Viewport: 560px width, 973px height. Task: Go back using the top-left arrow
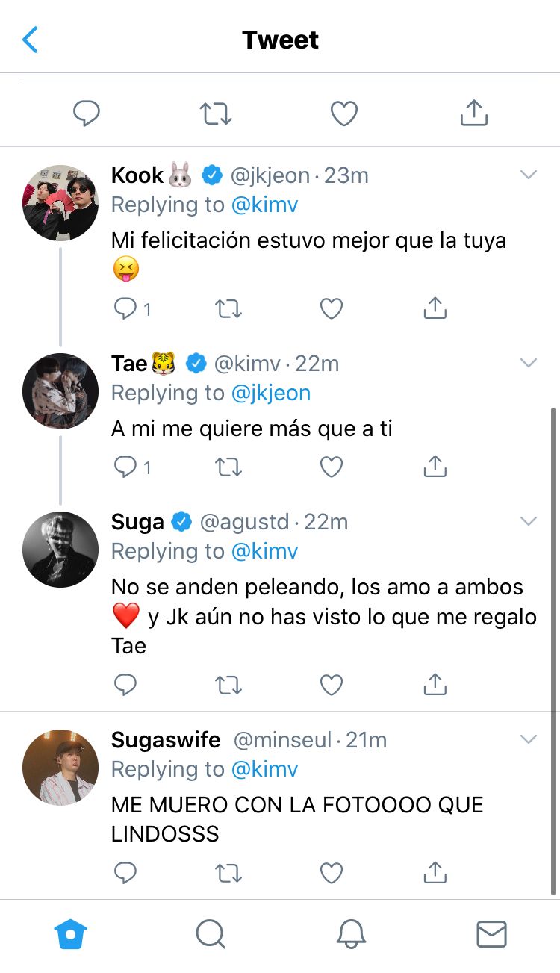(x=31, y=40)
